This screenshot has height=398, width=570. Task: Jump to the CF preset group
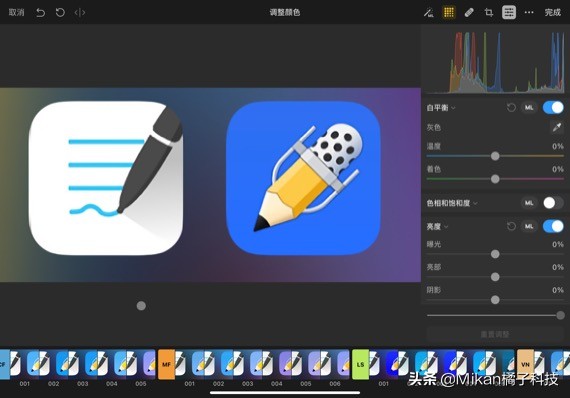click(x=4, y=364)
